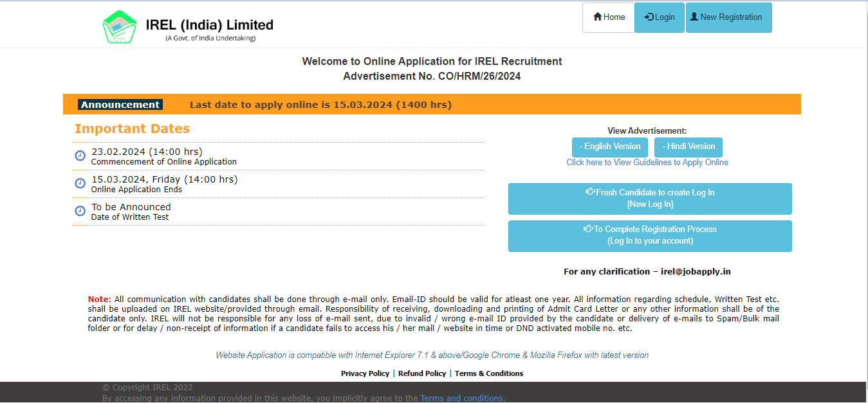Click '(A Govt. of India Undertaking)' subtitle
Viewport: 868px width, 403px height.
coord(210,39)
